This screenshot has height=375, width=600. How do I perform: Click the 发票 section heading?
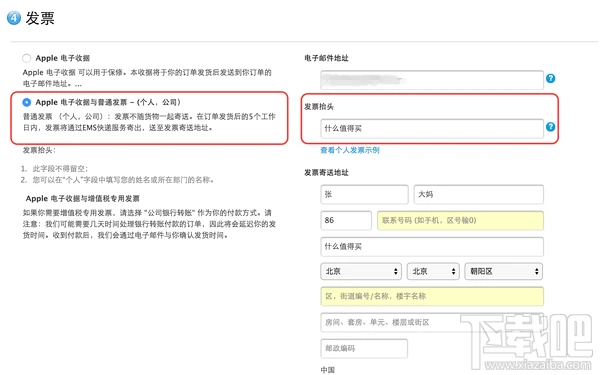tap(40, 18)
